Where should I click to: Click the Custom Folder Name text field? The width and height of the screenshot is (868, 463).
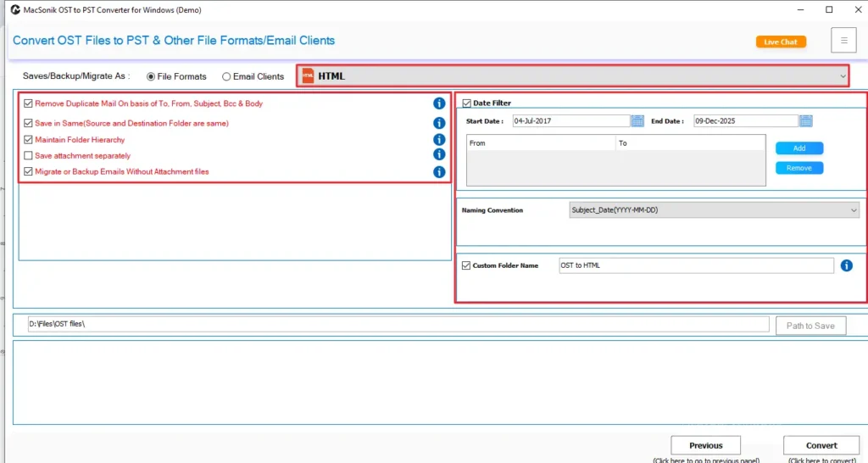[x=695, y=265]
